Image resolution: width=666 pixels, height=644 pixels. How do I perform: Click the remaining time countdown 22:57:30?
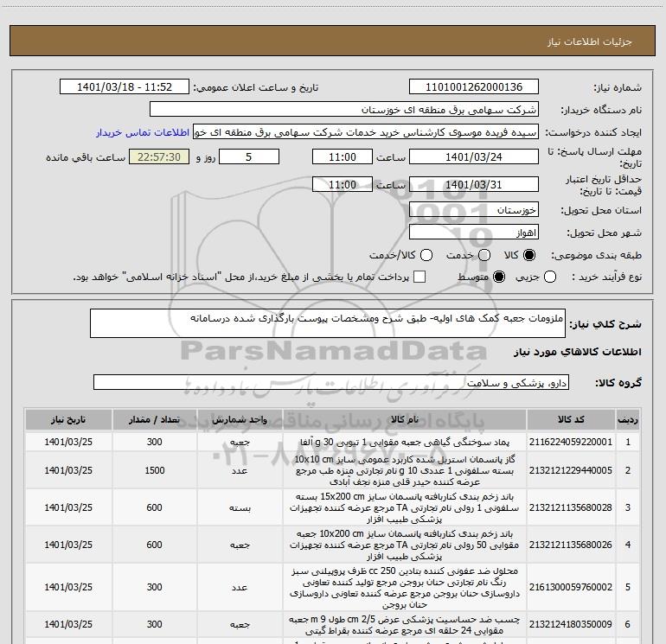point(158,157)
